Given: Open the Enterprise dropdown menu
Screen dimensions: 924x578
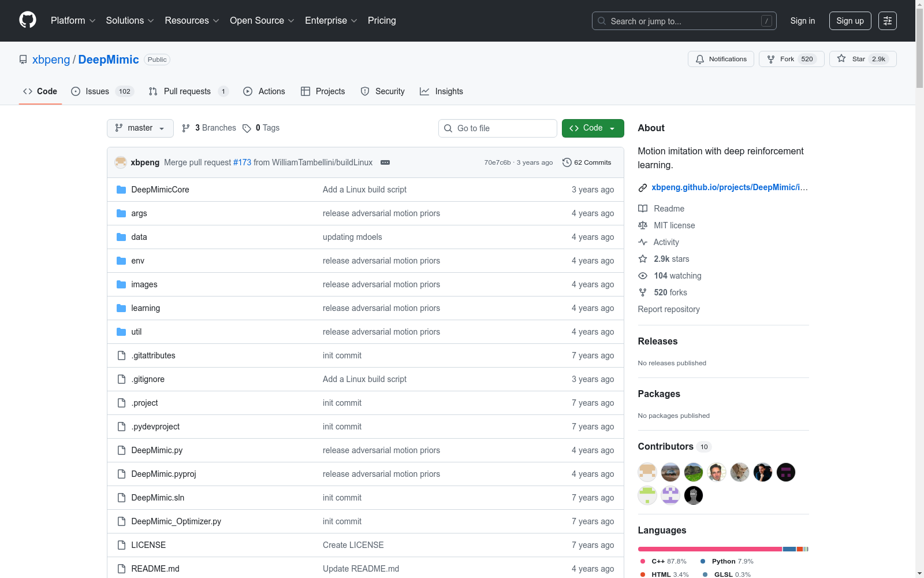Looking at the screenshot, I should click(x=331, y=21).
